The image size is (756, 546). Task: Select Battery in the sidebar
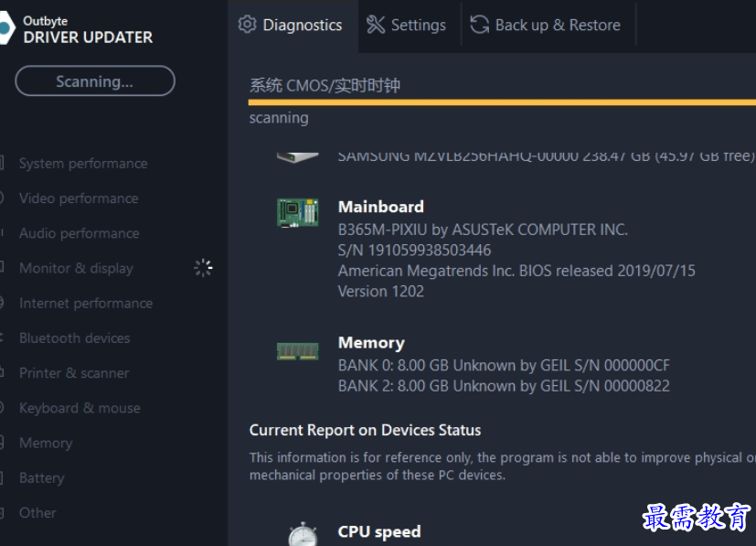point(41,478)
